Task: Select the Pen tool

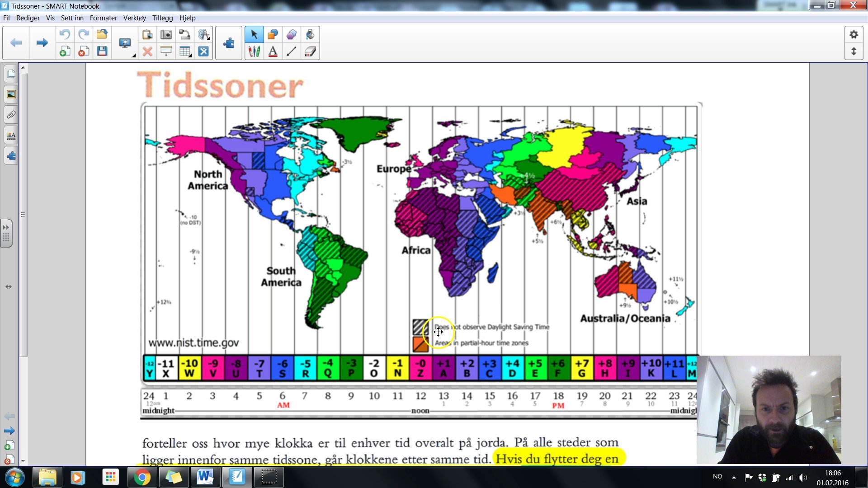Action: click(254, 52)
